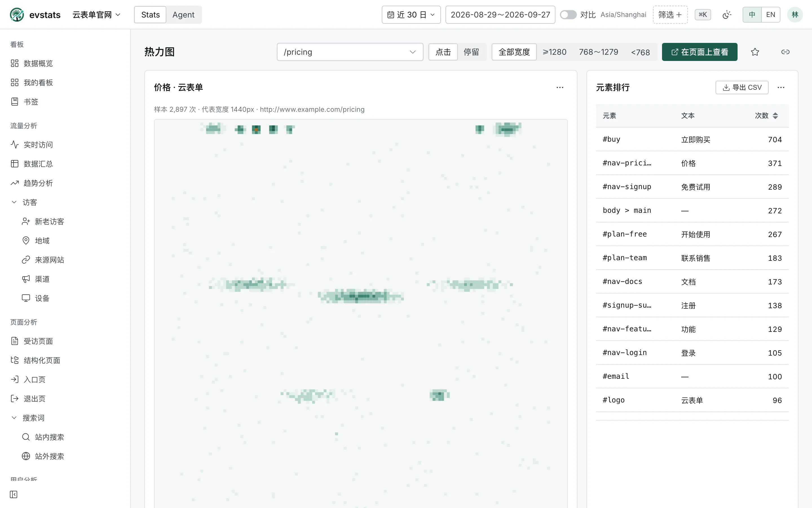The height and width of the screenshot is (508, 812).
Task: Switch to the Agent tab
Action: click(183, 15)
